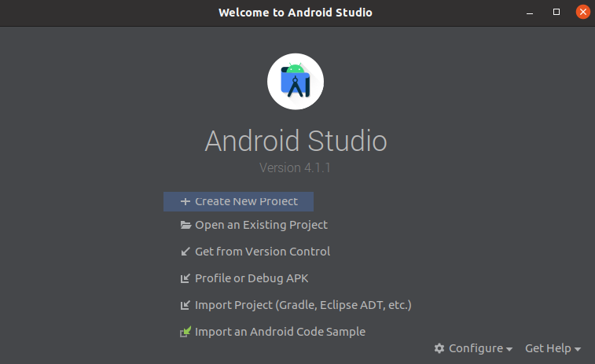Maximize the Welcome to Android Studio window
Viewport: 595px width, 364px height.
tap(556, 12)
